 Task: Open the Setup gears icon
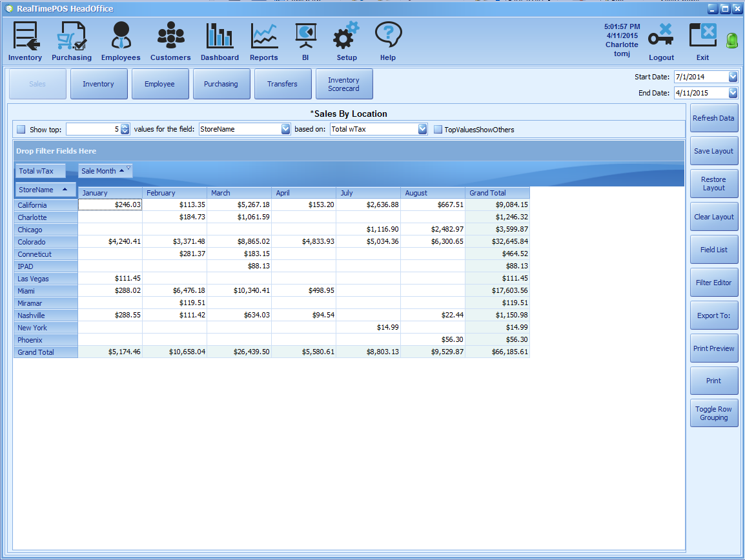click(x=346, y=37)
